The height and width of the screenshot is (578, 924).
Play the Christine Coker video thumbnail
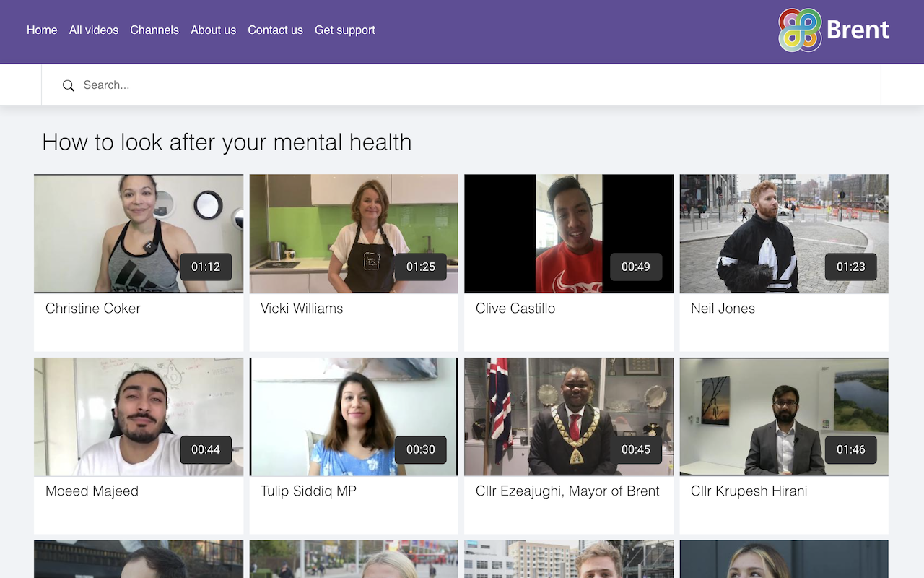click(139, 233)
